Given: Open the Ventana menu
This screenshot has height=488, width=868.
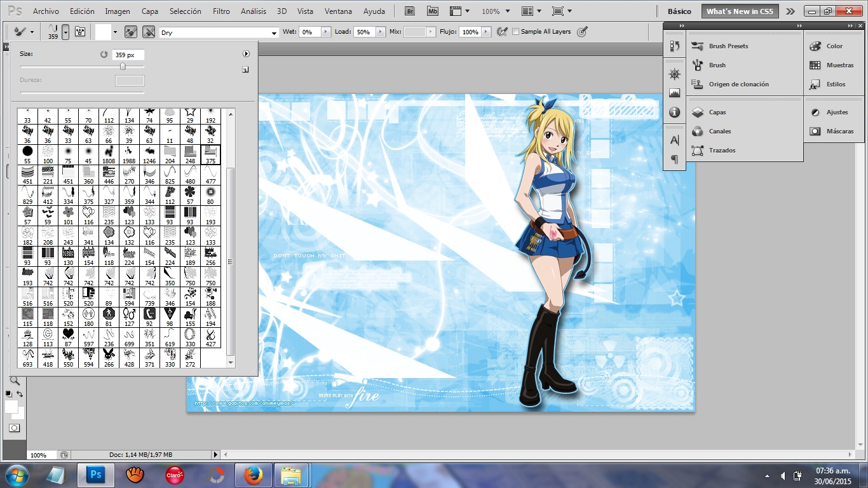Looking at the screenshot, I should coord(338,11).
